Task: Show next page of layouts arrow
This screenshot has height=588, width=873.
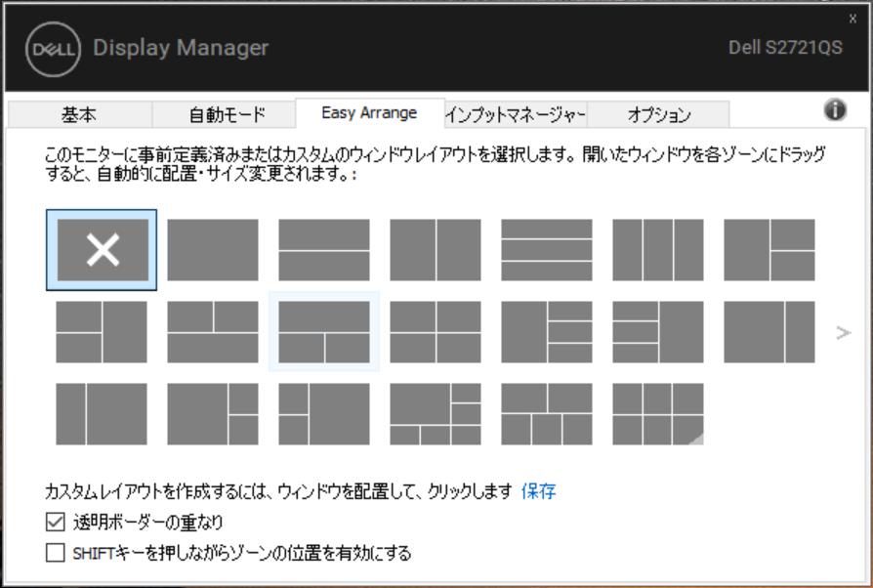Action: (844, 333)
